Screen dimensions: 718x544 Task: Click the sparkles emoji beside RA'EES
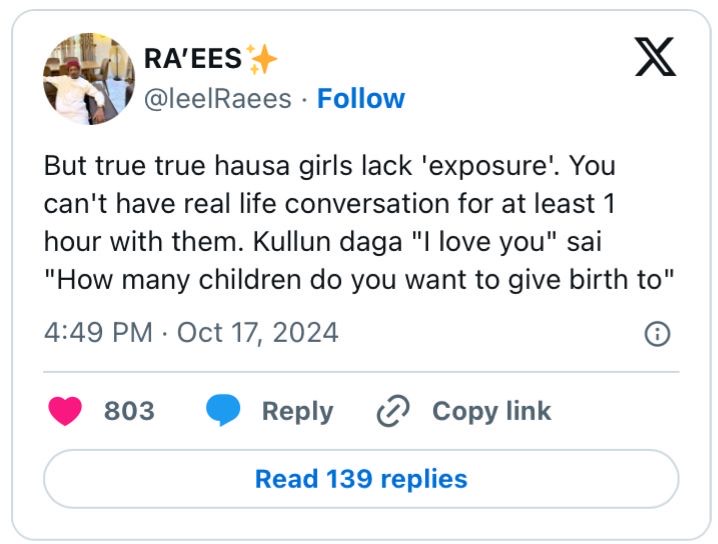[261, 59]
